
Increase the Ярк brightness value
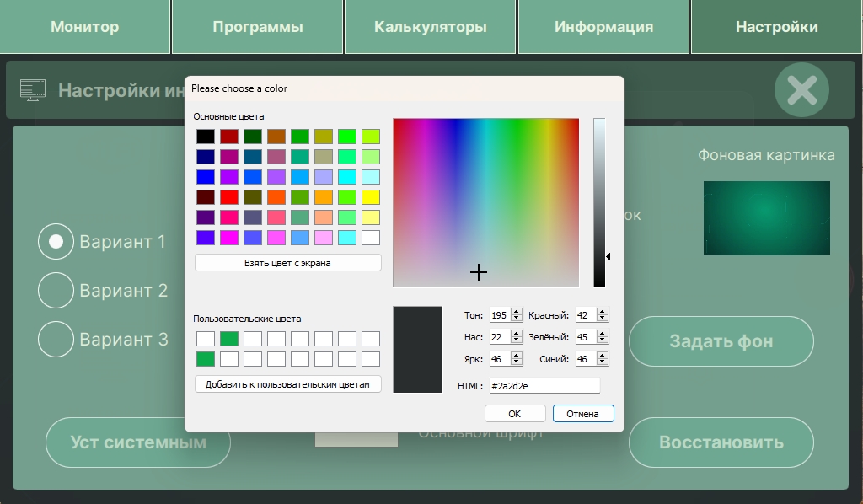tap(517, 356)
